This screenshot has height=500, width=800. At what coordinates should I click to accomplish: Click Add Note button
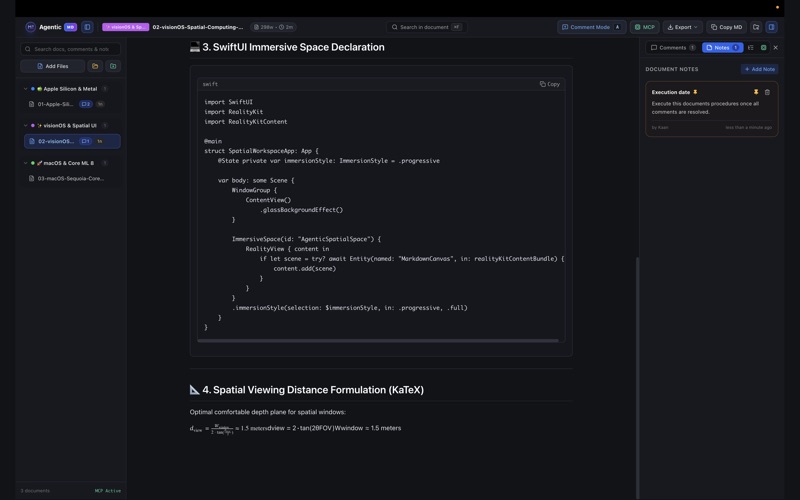tap(759, 69)
